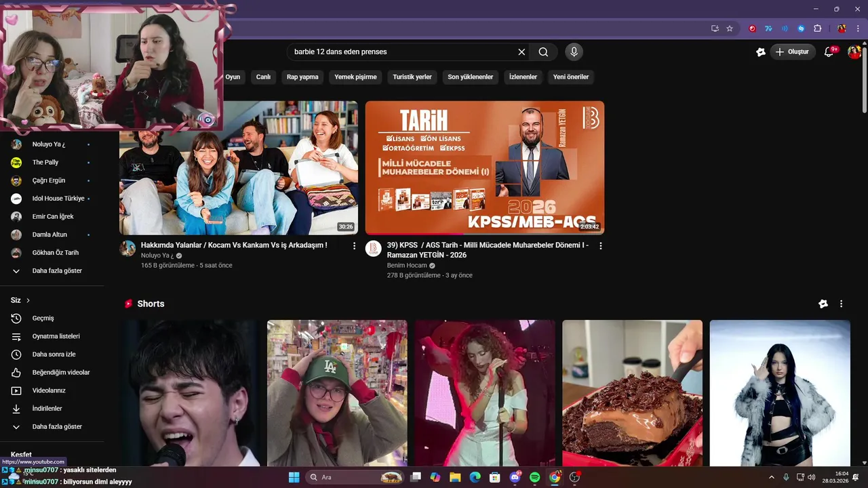Open Benim Hocam channel avatar under video
The height and width of the screenshot is (488, 868).
point(373,248)
